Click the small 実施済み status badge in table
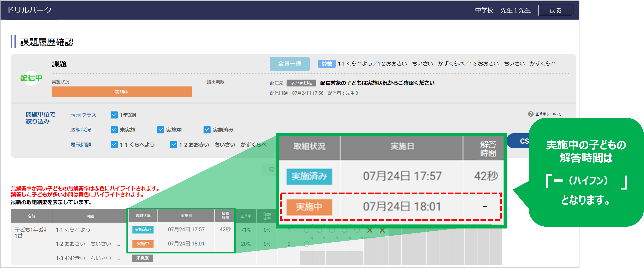 point(143,230)
